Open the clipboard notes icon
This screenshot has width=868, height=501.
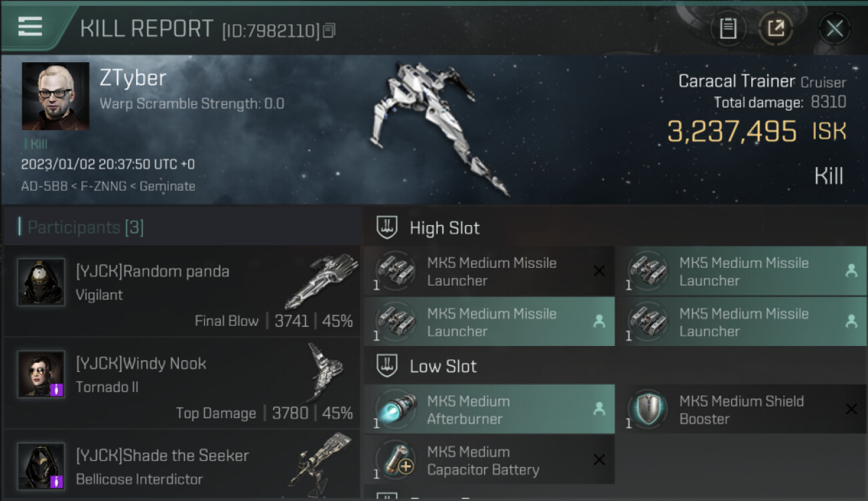click(x=728, y=28)
